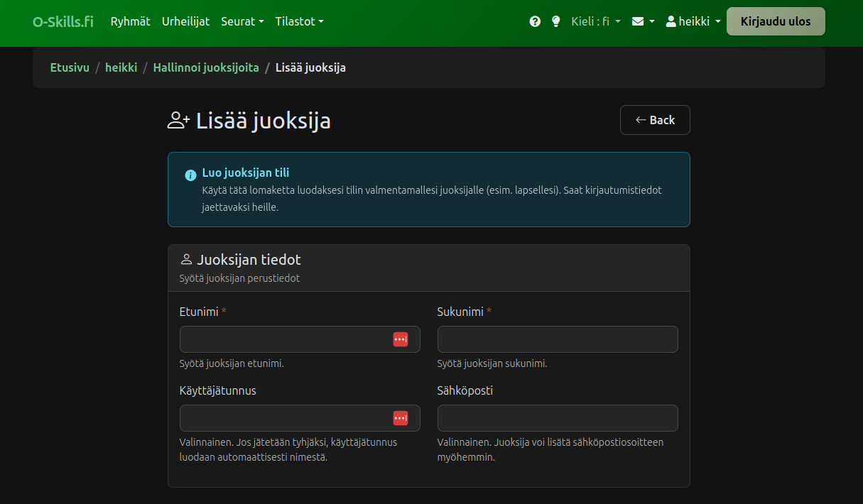Click the add-person icon next to Lisää juoksija
863x504 pixels.
(x=178, y=120)
